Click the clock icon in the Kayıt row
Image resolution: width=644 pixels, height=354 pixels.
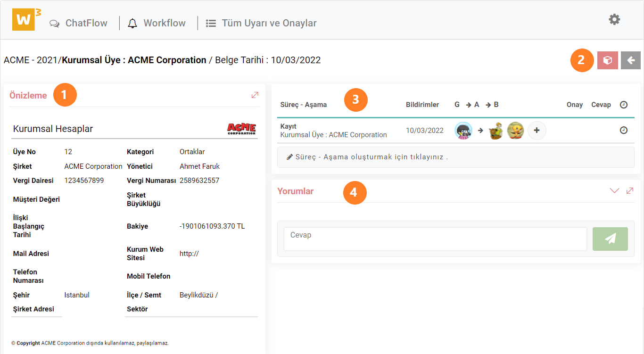[x=624, y=130]
